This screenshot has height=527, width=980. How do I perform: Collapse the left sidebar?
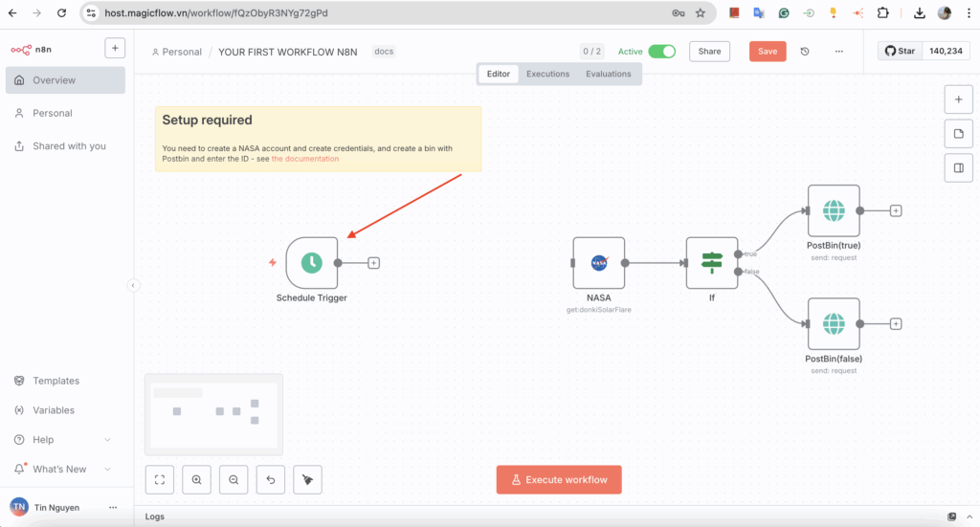coord(133,285)
